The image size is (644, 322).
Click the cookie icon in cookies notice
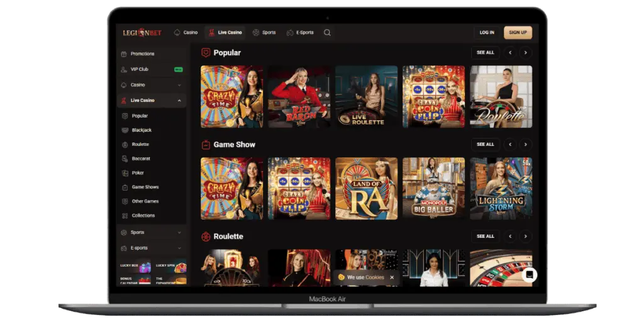pos(341,277)
